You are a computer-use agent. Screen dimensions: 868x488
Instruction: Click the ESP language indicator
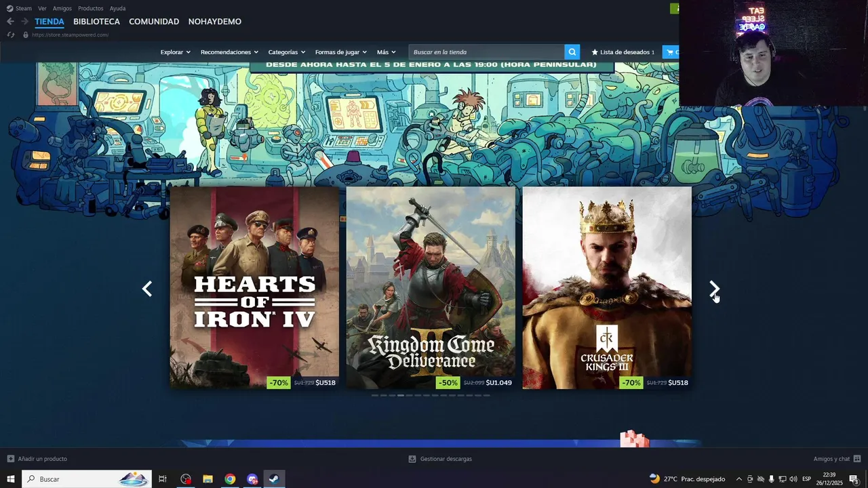[807, 479]
